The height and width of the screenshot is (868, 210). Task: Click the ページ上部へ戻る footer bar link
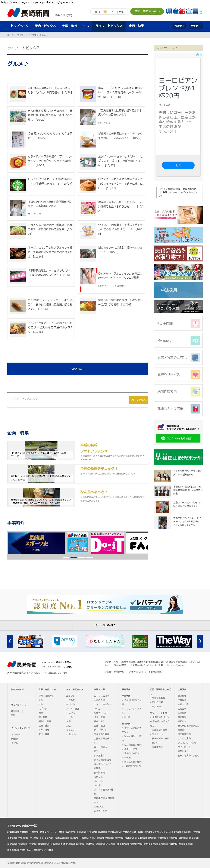tap(105, 625)
